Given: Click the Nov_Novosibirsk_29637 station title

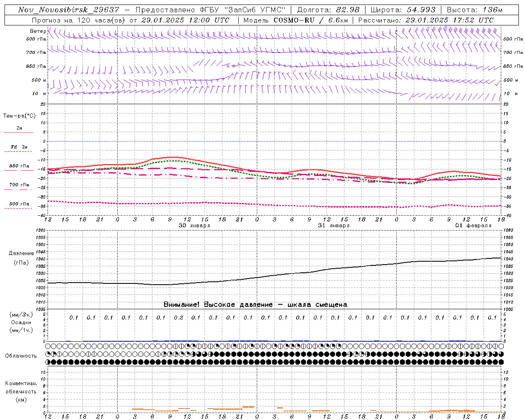Looking at the screenshot, I should click(x=68, y=10).
